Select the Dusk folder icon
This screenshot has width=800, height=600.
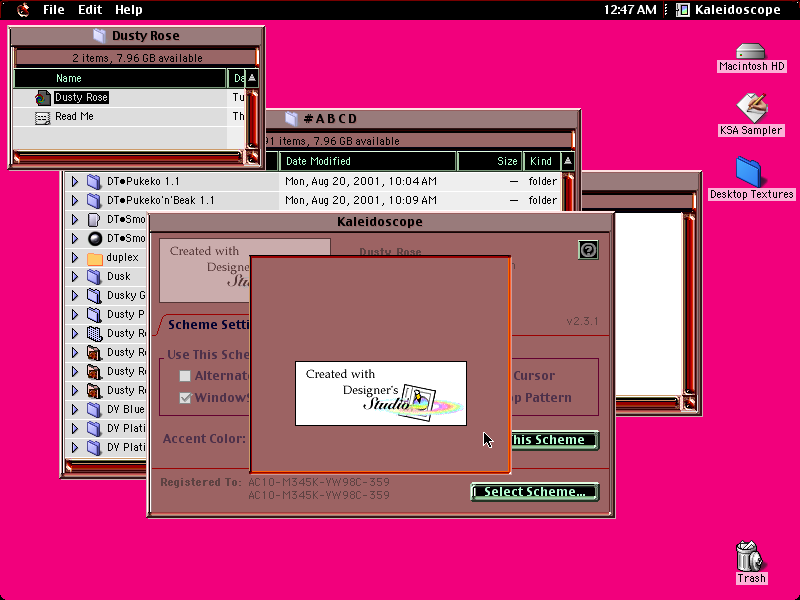click(x=94, y=276)
